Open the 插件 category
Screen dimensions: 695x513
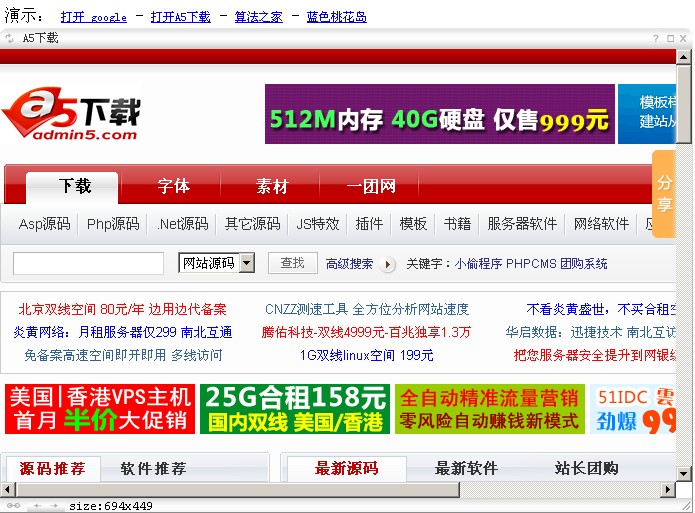point(369,224)
